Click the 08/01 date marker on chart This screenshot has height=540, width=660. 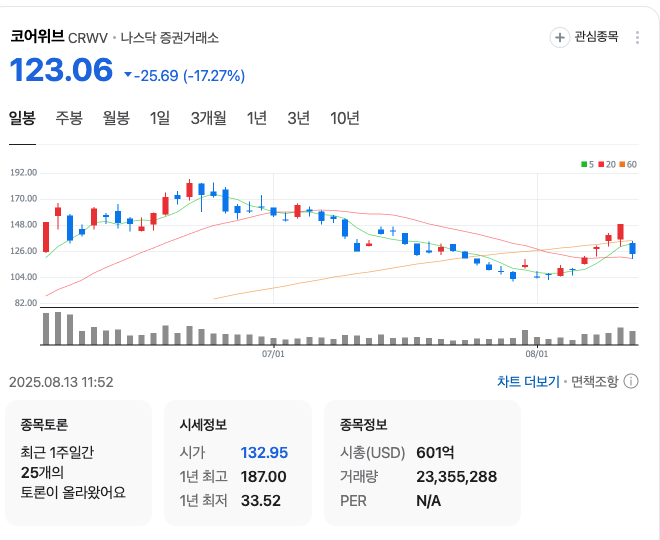pos(537,354)
